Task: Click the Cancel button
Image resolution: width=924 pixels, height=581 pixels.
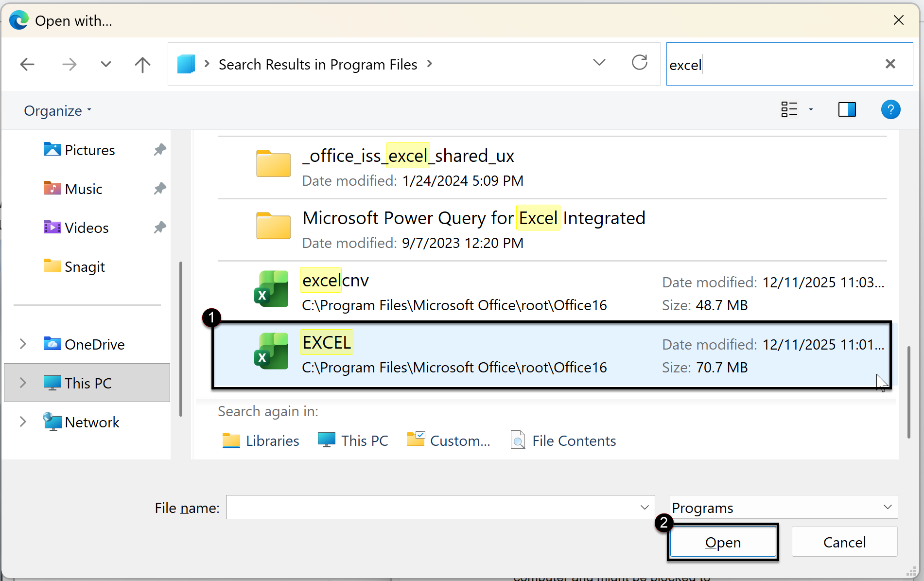Action: 844,542
